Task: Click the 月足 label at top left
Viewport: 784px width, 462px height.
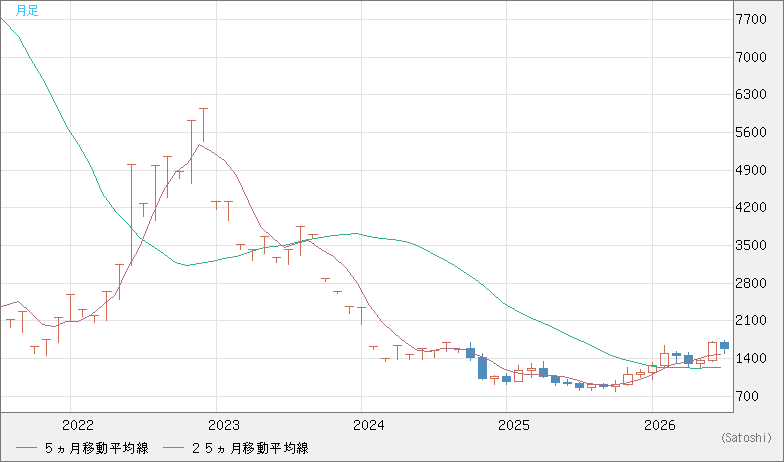Action: 26,10
